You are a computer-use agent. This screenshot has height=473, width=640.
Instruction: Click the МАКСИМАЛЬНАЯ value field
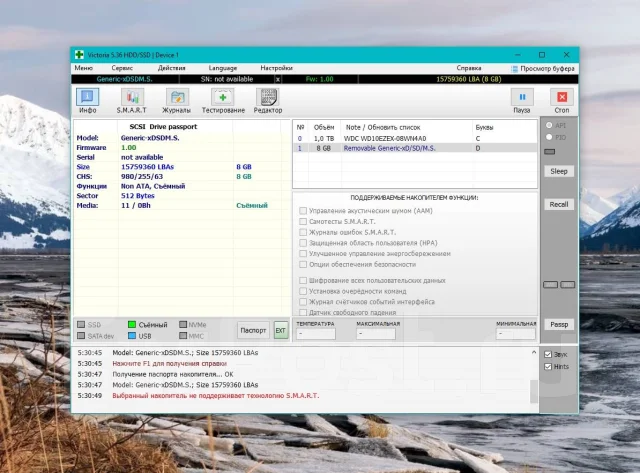pos(376,334)
